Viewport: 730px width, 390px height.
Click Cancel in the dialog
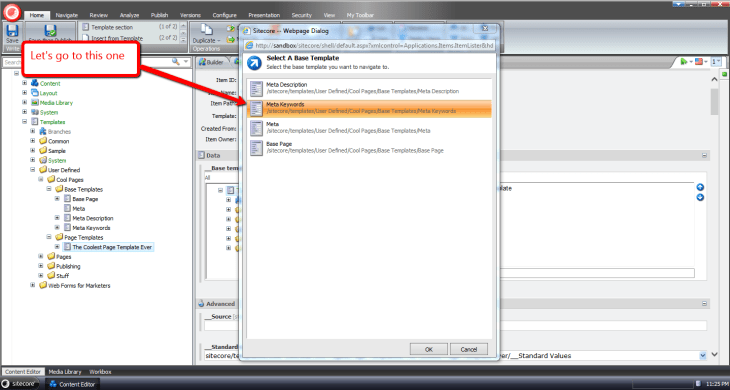[x=469, y=350]
